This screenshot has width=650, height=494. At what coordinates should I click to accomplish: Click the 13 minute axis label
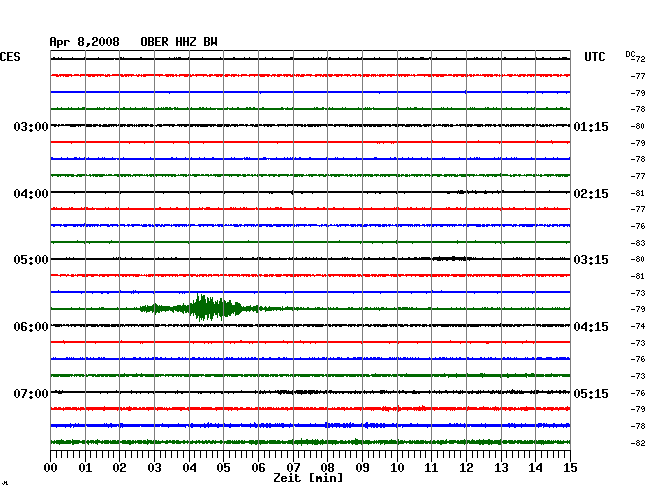501,468
